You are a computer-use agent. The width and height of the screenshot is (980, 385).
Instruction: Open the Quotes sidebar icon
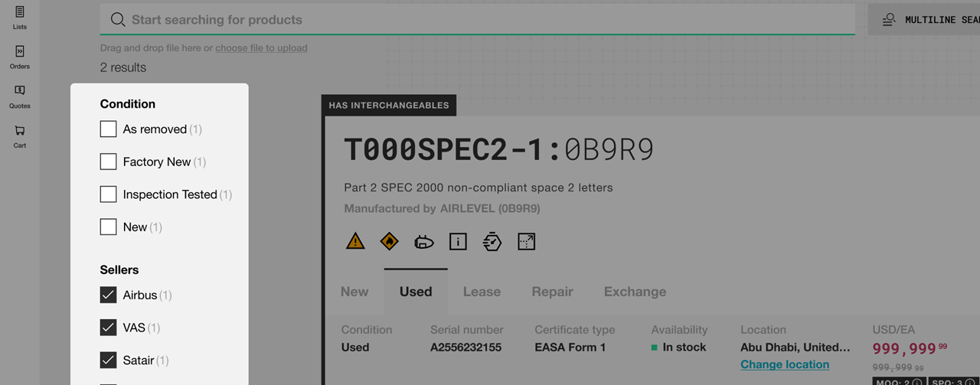pos(20,96)
